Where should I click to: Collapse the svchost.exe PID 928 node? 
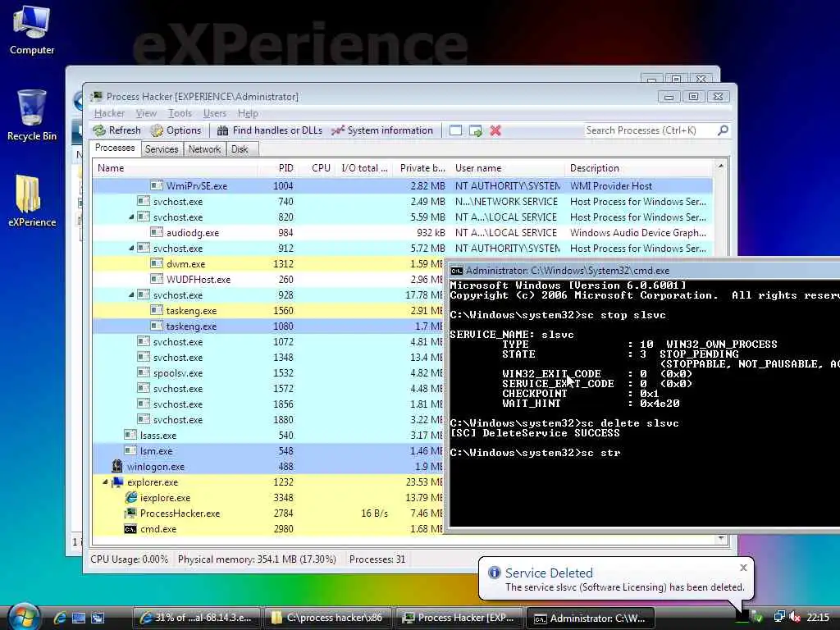(131, 295)
